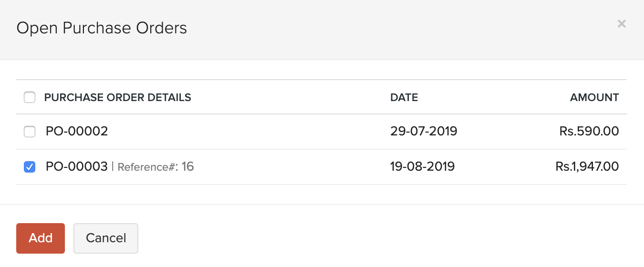Click the PO-00002 order number
Image resolution: width=644 pixels, height=267 pixels.
[x=77, y=131]
